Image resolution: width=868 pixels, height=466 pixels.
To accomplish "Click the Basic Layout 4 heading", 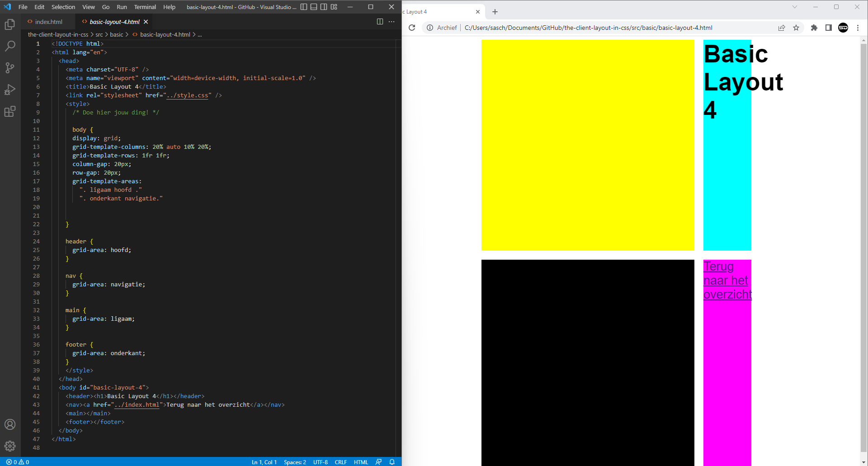I will tap(743, 82).
